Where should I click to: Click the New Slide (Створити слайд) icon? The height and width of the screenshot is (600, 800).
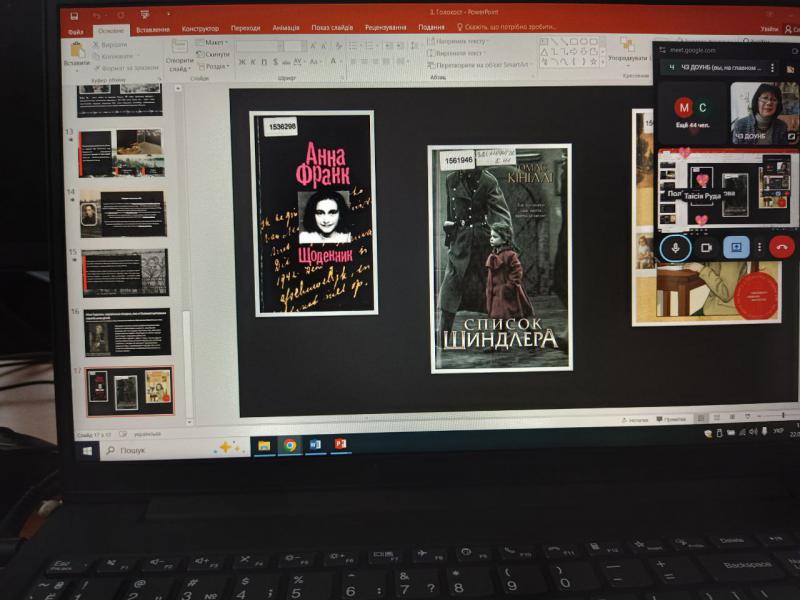click(180, 58)
